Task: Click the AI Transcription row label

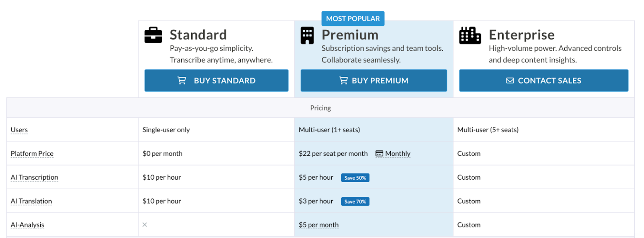Action: click(34, 178)
